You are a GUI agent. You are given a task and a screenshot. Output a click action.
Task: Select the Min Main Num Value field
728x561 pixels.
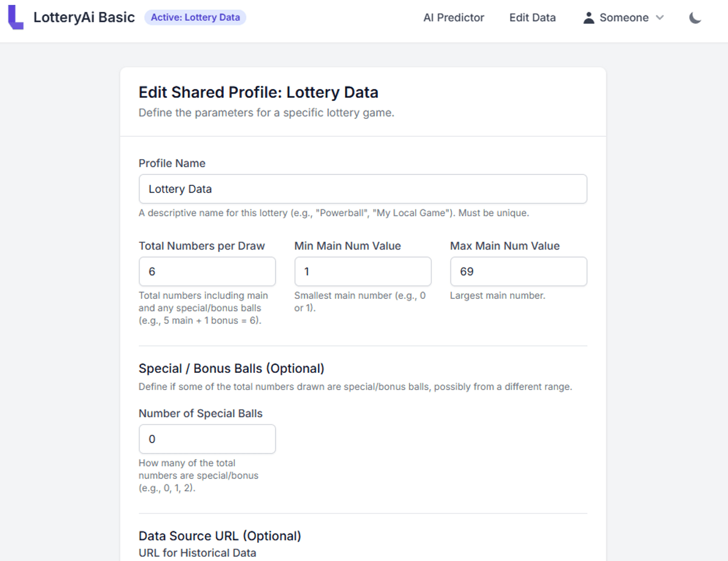pos(363,271)
